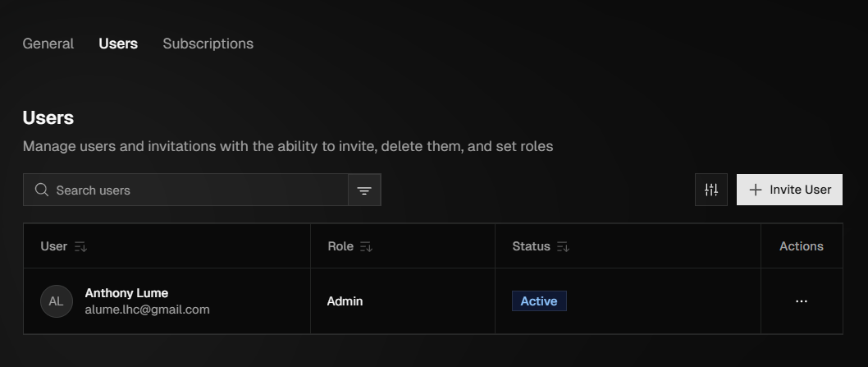Viewport: 868px width, 367px height.
Task: Sort by the User column sort icon
Action: pos(80,246)
